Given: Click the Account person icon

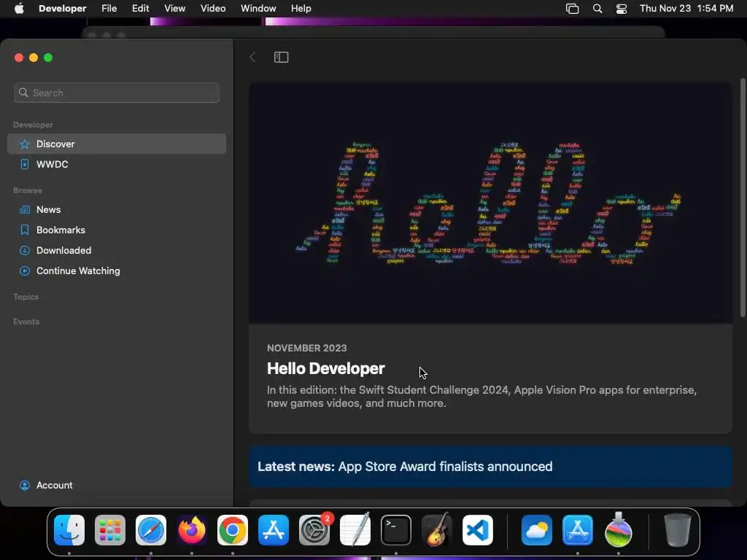Looking at the screenshot, I should [x=25, y=485].
